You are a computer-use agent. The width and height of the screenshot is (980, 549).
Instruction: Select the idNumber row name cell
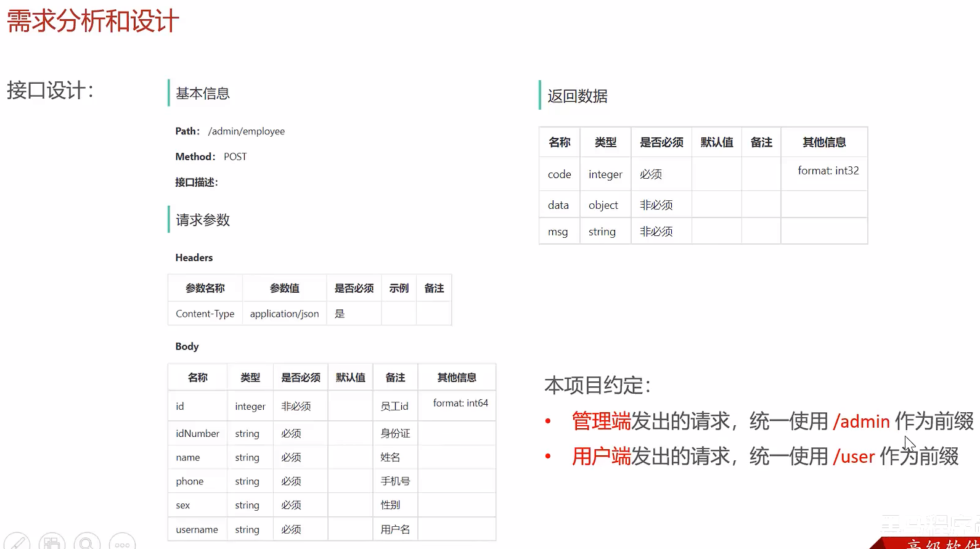point(197,433)
